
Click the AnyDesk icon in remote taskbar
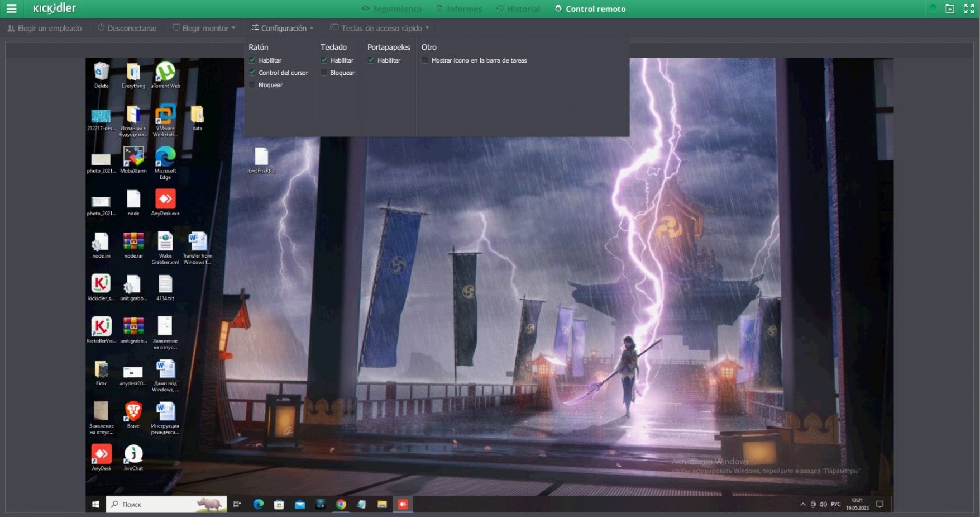pyautogui.click(x=403, y=504)
